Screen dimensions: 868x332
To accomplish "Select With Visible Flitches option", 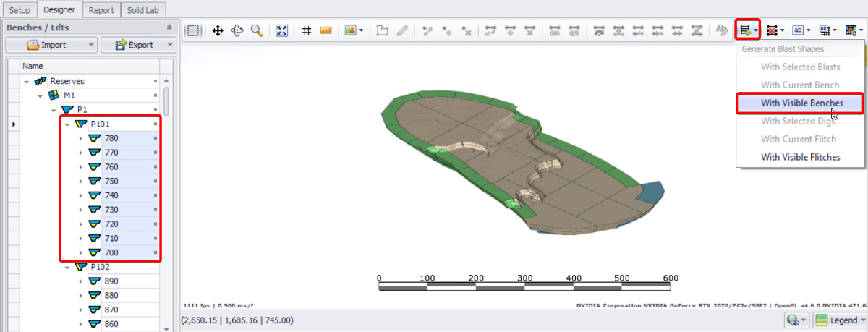I will point(800,157).
